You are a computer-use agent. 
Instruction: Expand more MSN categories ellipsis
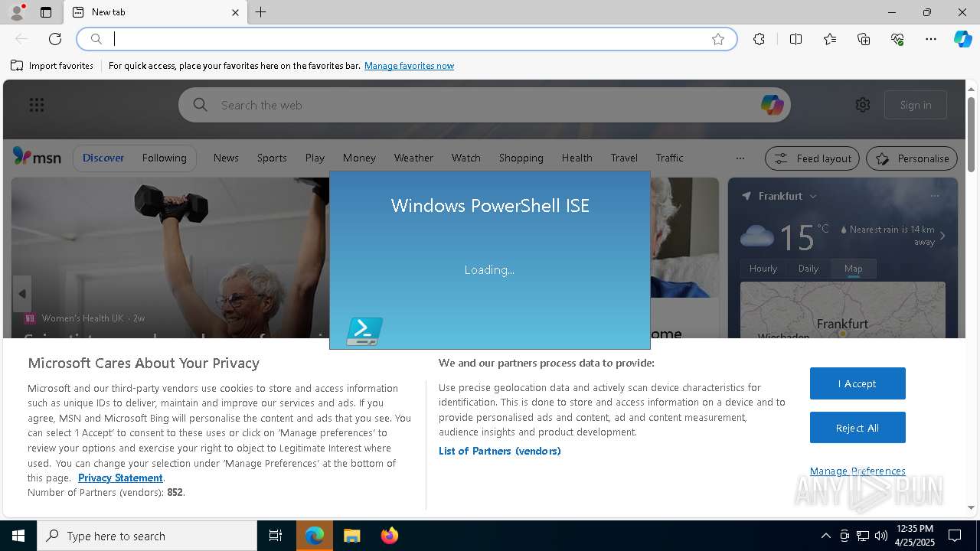click(x=740, y=158)
